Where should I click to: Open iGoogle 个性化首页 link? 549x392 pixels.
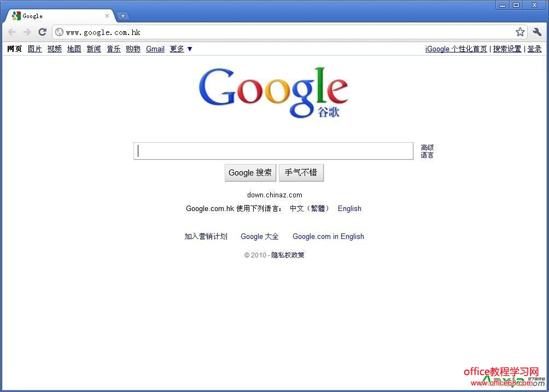click(456, 49)
